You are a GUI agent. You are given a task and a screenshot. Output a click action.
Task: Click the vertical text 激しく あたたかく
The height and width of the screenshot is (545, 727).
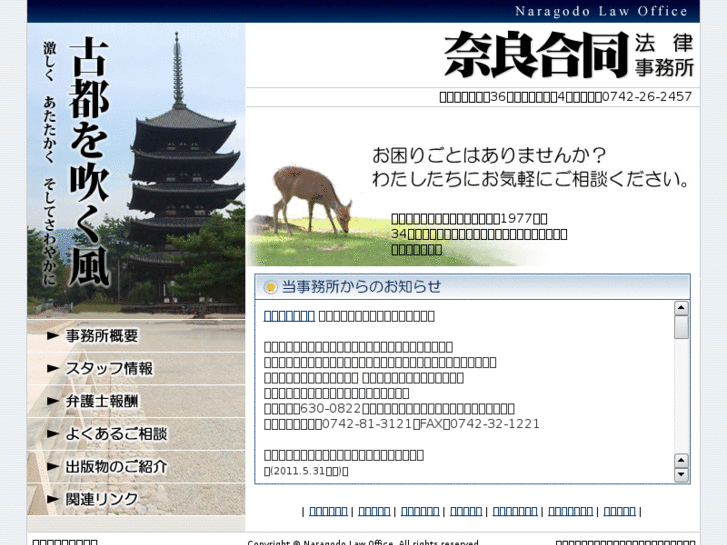click(x=50, y=102)
